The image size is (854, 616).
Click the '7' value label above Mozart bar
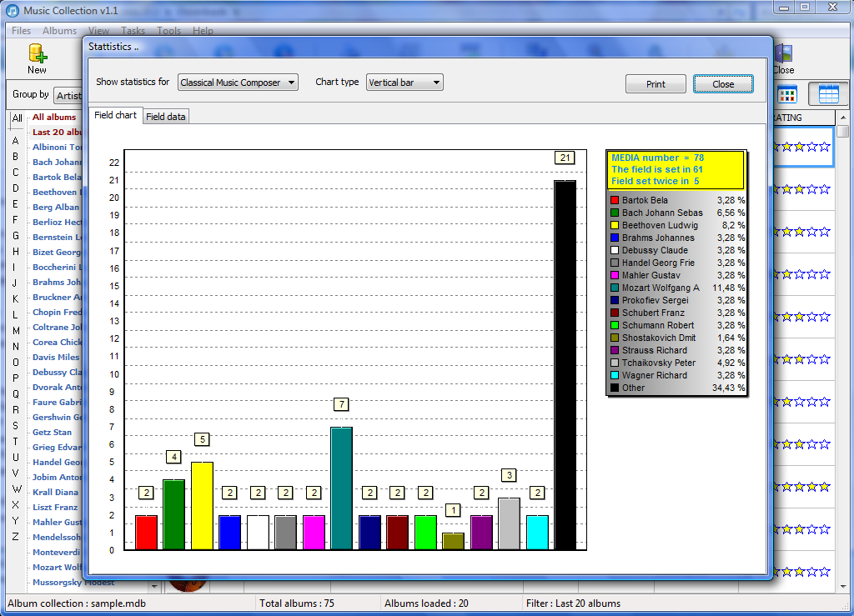pyautogui.click(x=341, y=404)
